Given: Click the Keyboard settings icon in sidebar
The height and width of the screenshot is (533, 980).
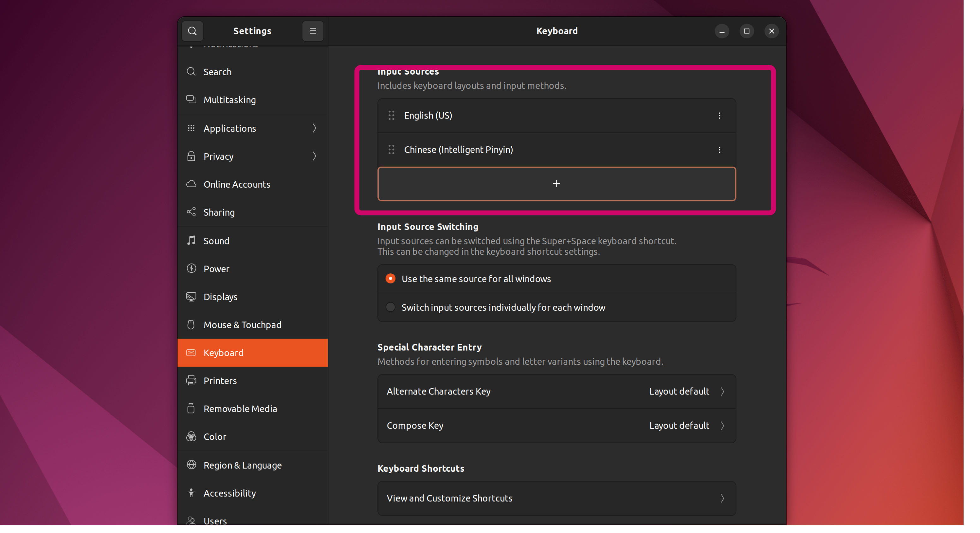Looking at the screenshot, I should pos(190,352).
